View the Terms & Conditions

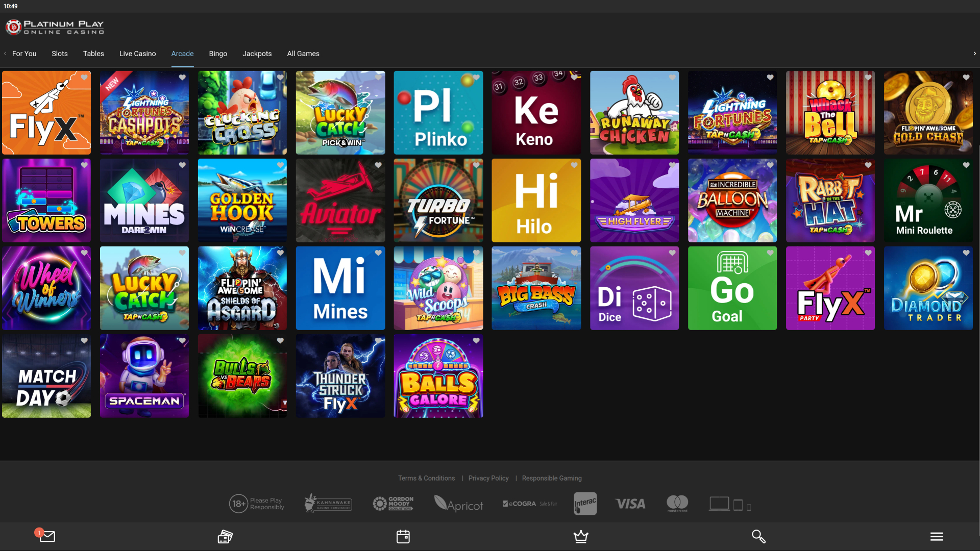pos(426,478)
